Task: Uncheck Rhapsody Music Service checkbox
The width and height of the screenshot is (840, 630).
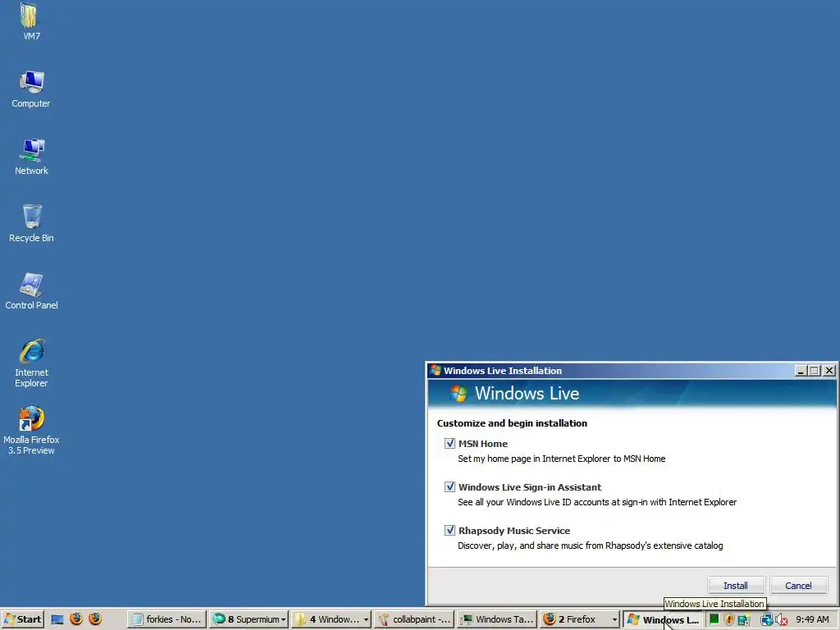Action: point(450,531)
